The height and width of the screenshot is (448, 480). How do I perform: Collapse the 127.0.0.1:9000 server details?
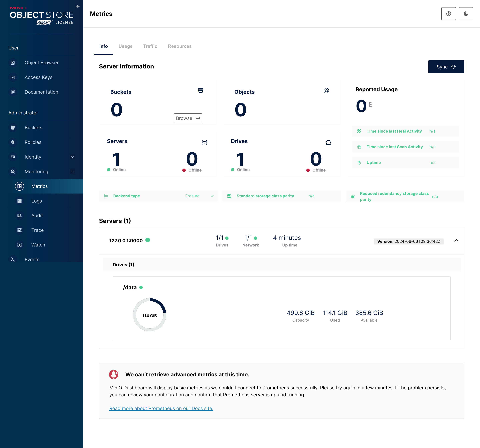click(x=456, y=240)
